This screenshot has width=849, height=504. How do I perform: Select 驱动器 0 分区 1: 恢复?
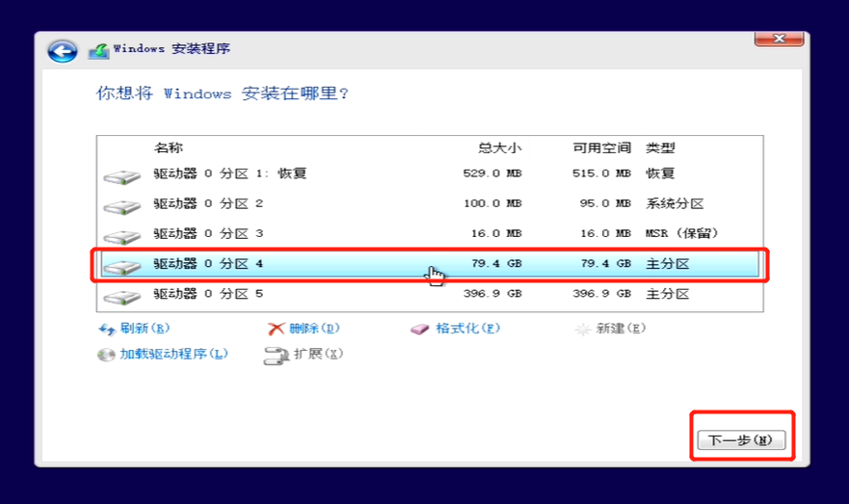[x=430, y=173]
